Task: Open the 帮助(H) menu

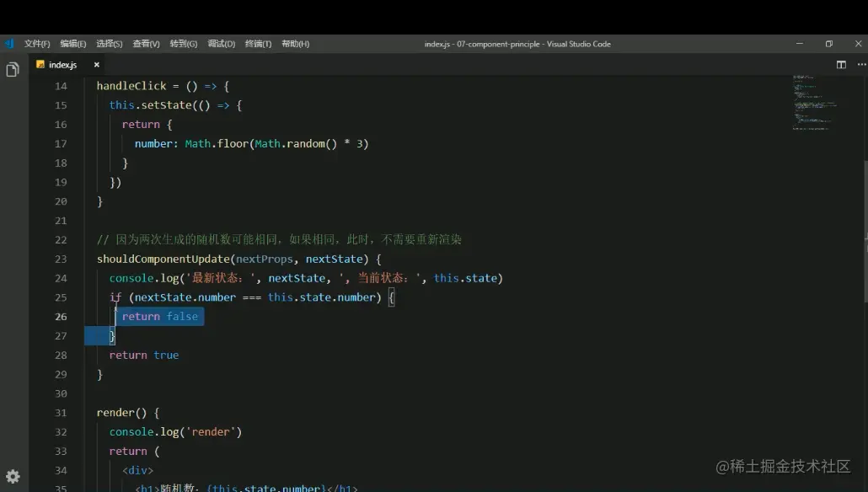Action: point(295,44)
